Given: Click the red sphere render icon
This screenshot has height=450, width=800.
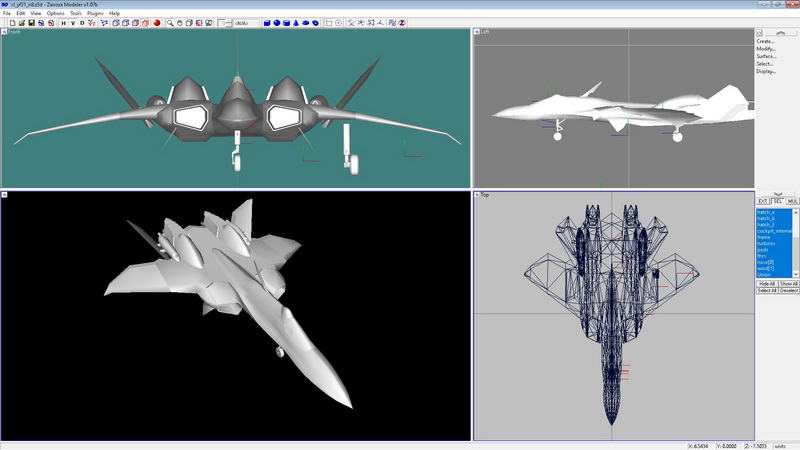Looking at the screenshot, I should coord(157,22).
